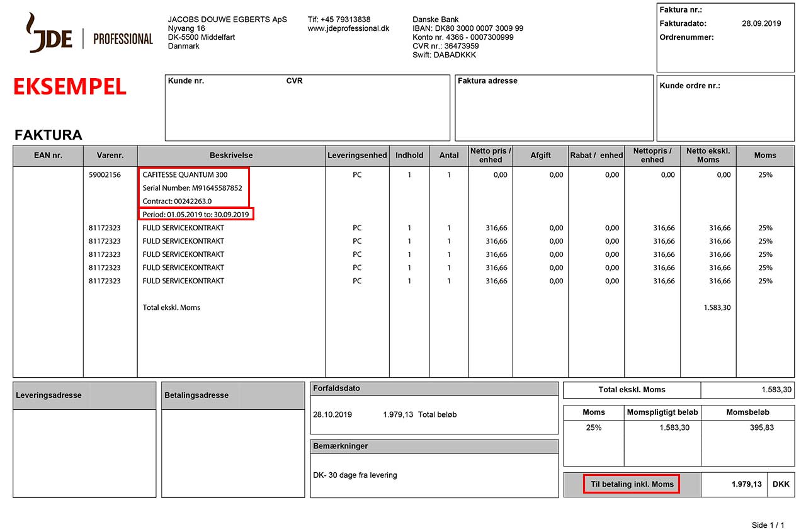Click the Konto nr. 4366 - 0007300999 line
806x532 pixels.
click(463, 37)
